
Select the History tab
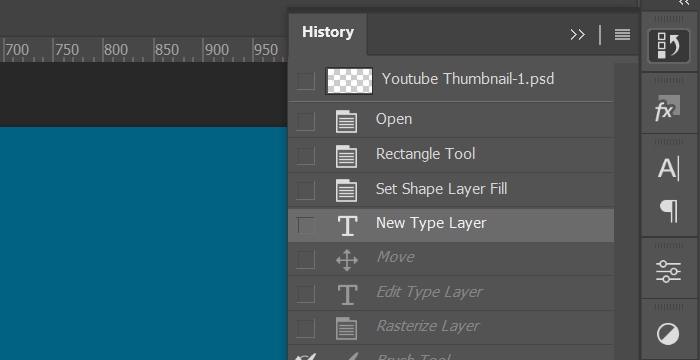coord(328,33)
